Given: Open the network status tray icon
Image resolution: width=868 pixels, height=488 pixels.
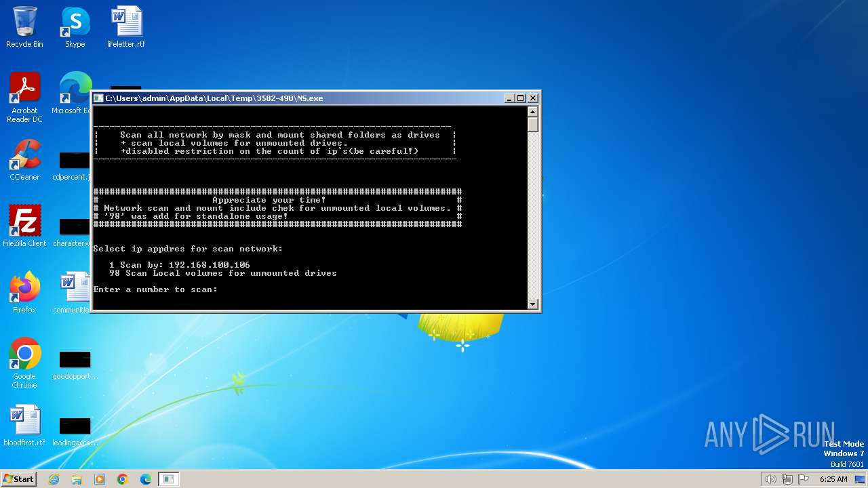Looking at the screenshot, I should click(787, 479).
